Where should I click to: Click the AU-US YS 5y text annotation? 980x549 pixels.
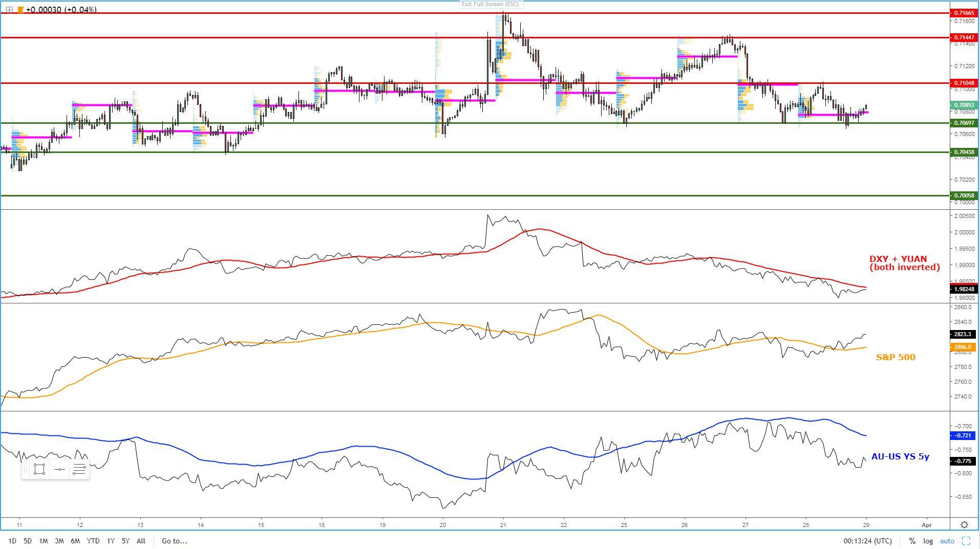900,456
